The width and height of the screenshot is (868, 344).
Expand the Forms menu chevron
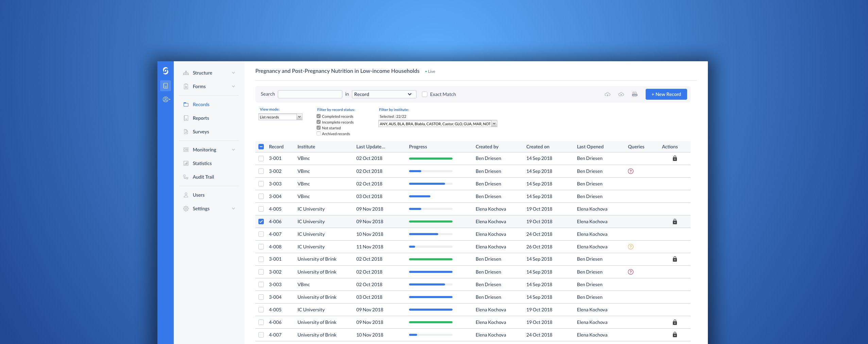234,86
